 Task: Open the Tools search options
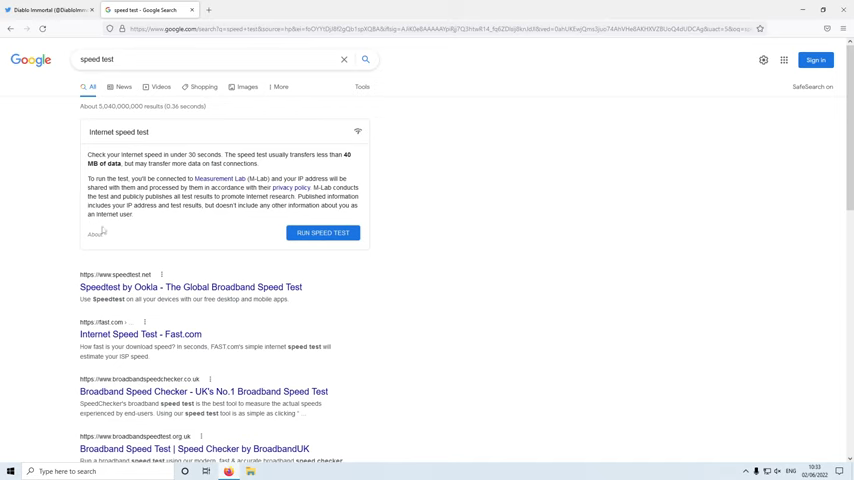pyautogui.click(x=362, y=87)
